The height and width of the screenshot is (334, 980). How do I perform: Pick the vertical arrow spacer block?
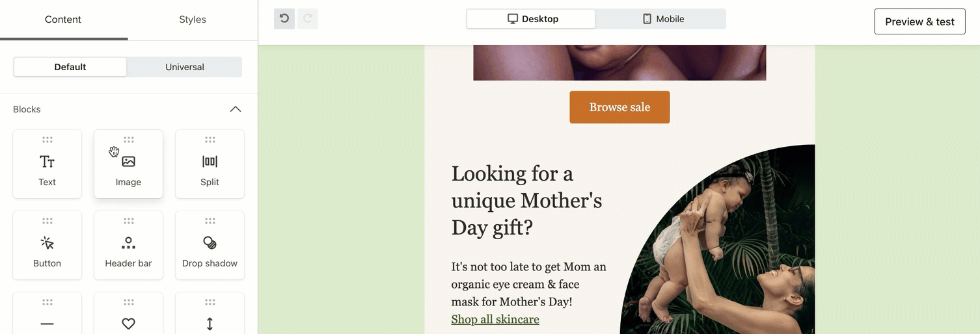210,323
